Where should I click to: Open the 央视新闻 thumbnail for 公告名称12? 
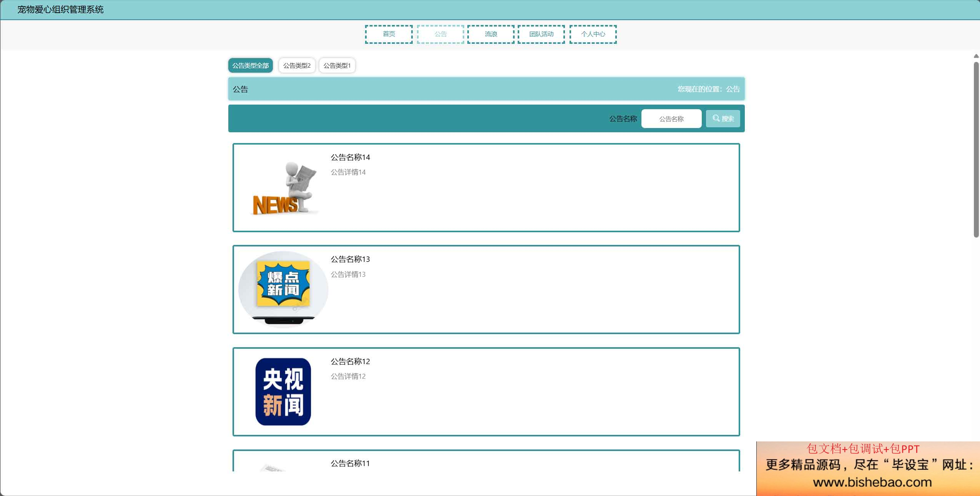coord(283,391)
